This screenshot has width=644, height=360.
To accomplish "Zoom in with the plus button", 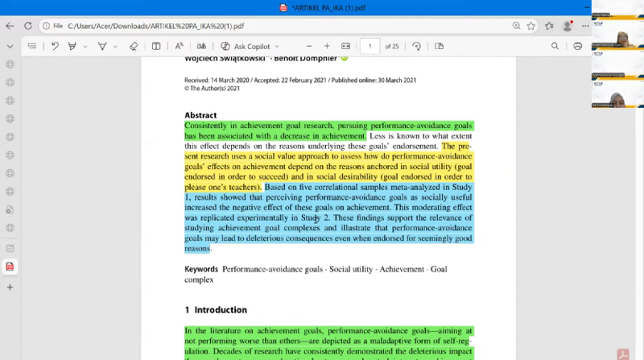I will click(x=327, y=46).
